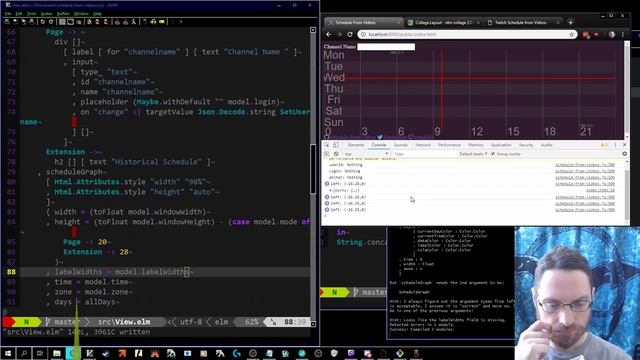Open the gVim Edit menu
This screenshot has height=360, width=640.
pos(19,14)
